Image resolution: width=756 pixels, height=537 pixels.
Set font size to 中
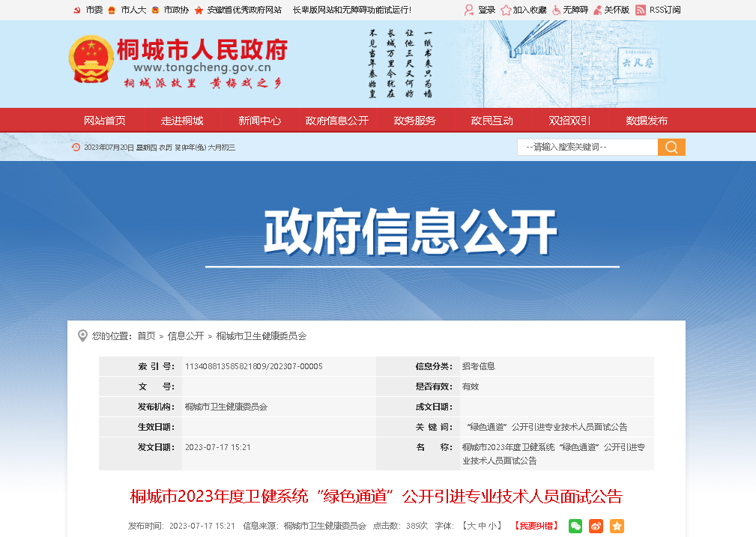coord(482,526)
